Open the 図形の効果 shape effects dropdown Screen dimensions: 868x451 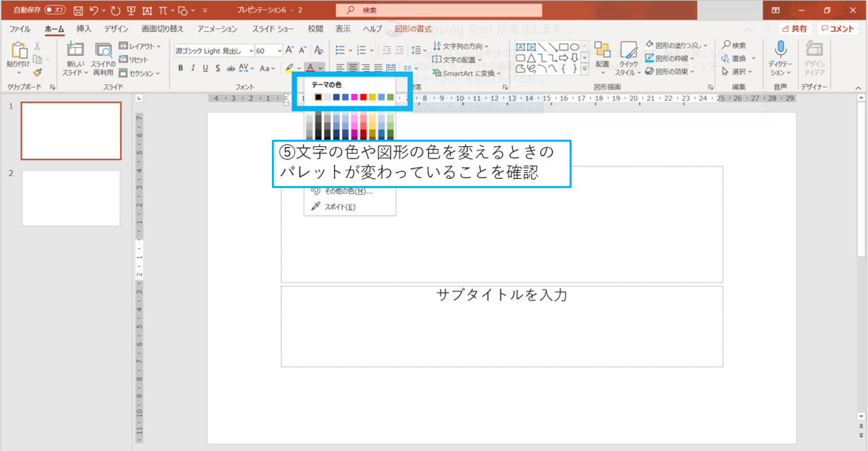click(670, 71)
